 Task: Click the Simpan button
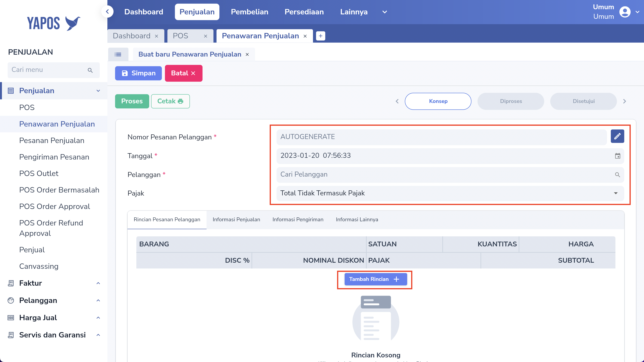[x=138, y=73]
